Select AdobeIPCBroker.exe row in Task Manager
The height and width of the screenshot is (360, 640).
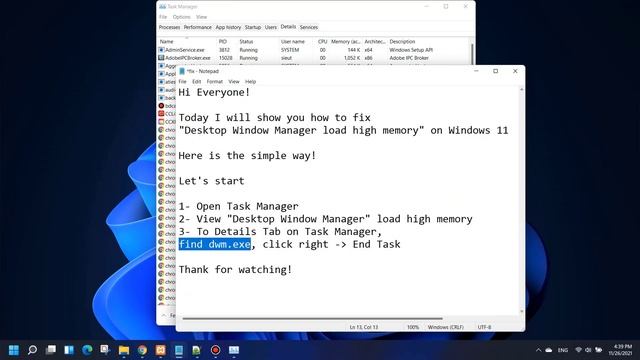pyautogui.click(x=314, y=58)
